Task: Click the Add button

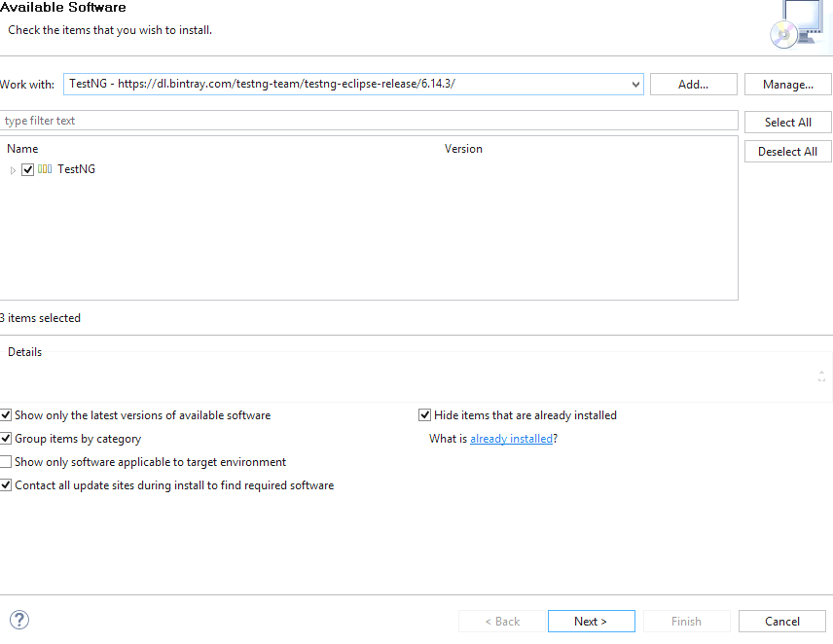Action: tap(693, 84)
